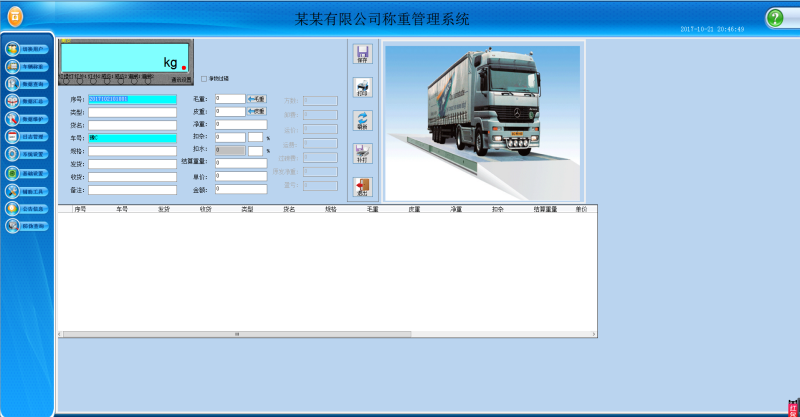Screen dimensions: 800x417
Task: Toggle the checkbox below the weight display
Action: click(x=204, y=78)
